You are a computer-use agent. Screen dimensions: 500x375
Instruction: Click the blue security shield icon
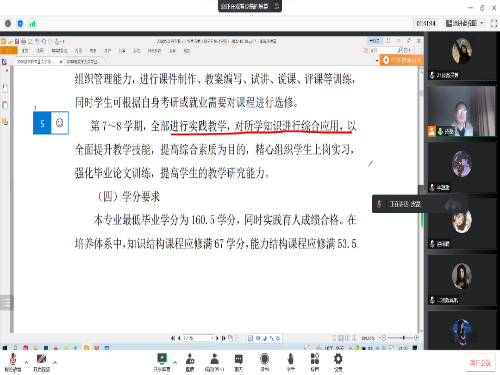pos(20,24)
